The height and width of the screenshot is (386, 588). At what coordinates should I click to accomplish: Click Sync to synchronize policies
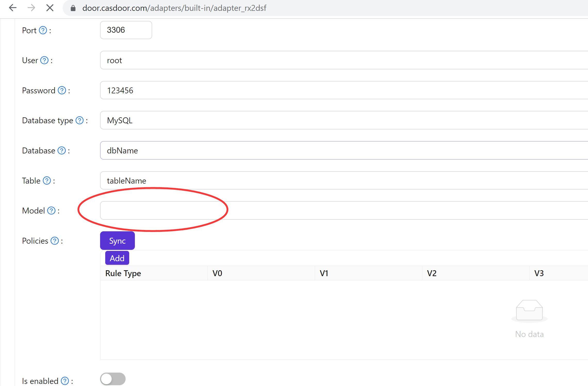coord(117,241)
